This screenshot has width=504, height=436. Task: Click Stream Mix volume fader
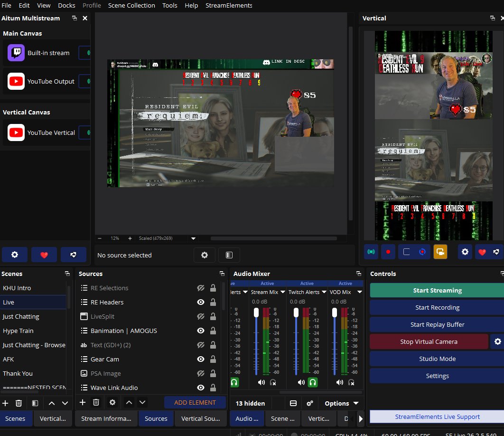coord(256,313)
